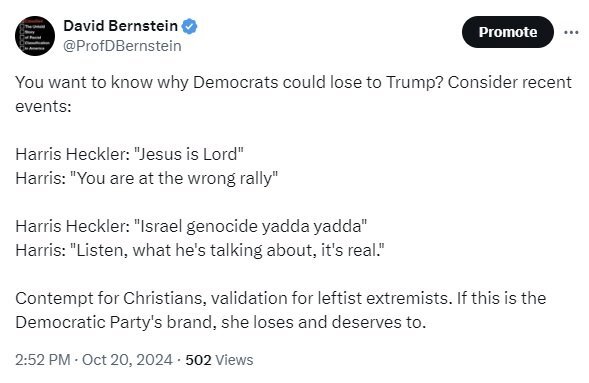
Task: Open David Bernstein's profile avatar
Action: [35, 36]
